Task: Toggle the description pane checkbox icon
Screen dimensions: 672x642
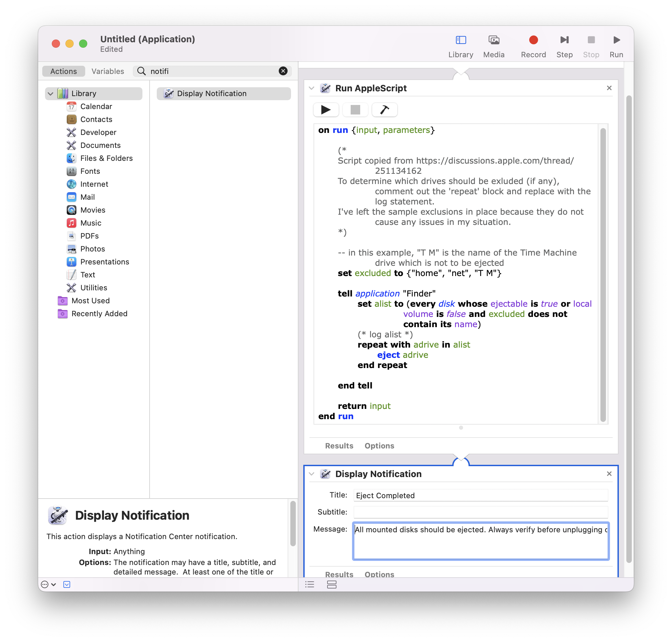Action: pos(67,585)
